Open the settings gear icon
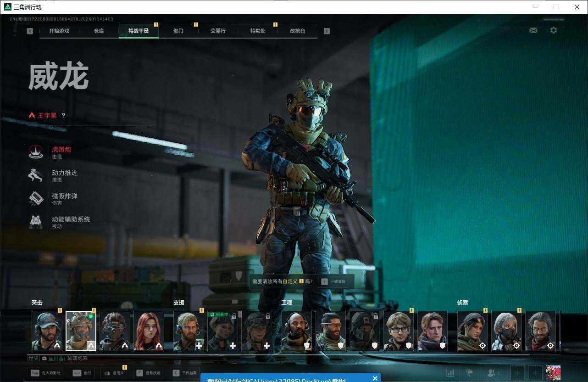The height and width of the screenshot is (382, 588). (554, 30)
